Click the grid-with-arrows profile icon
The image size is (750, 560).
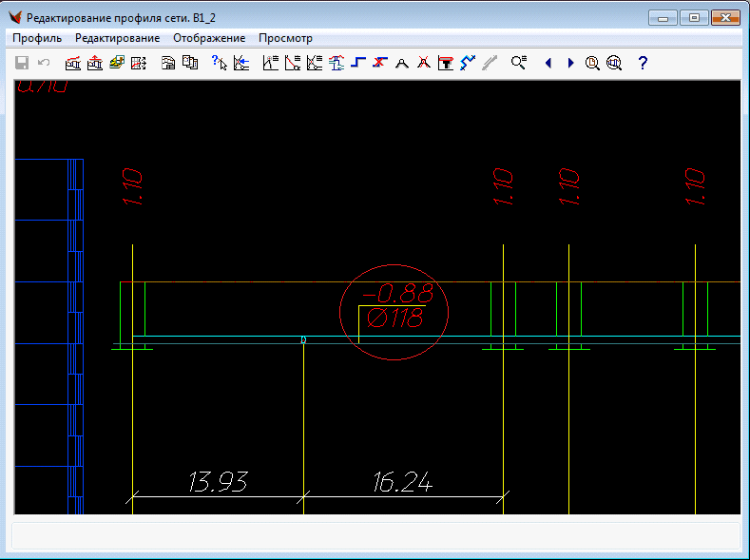pos(139,63)
